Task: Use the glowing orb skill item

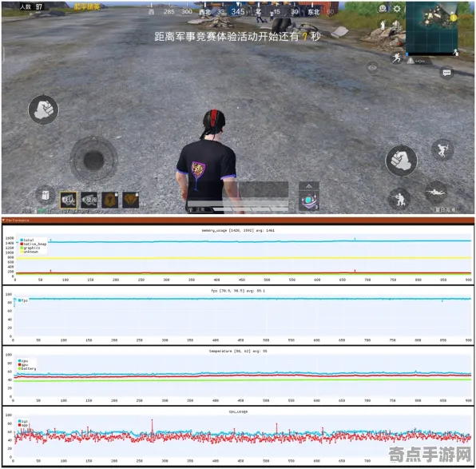Action: [309, 201]
